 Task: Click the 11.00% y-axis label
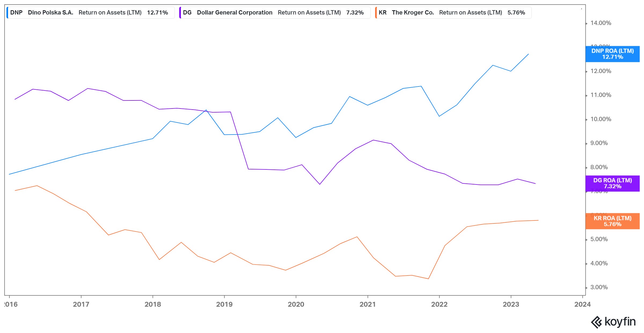[x=601, y=95]
